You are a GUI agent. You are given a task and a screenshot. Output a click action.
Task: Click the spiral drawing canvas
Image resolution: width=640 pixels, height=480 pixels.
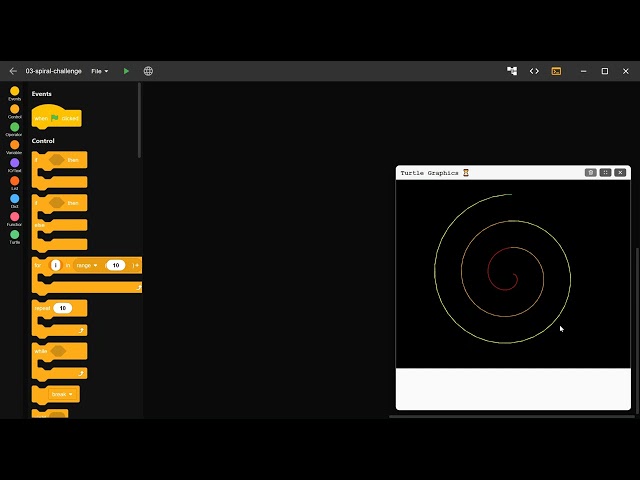(513, 274)
